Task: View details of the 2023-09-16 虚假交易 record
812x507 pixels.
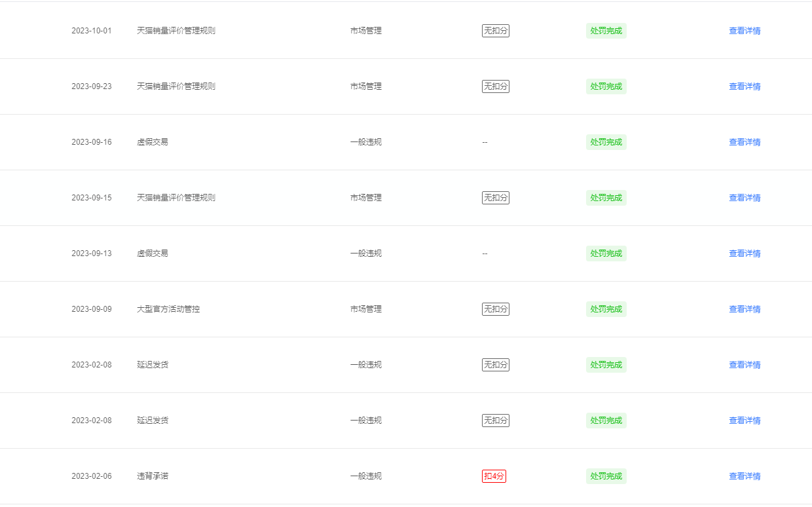Action: click(745, 142)
